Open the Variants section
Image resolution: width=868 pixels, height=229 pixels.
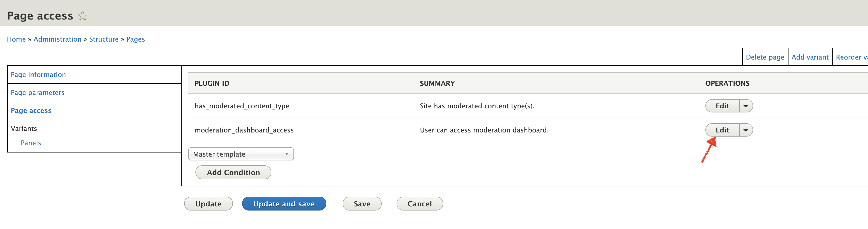pos(24,129)
